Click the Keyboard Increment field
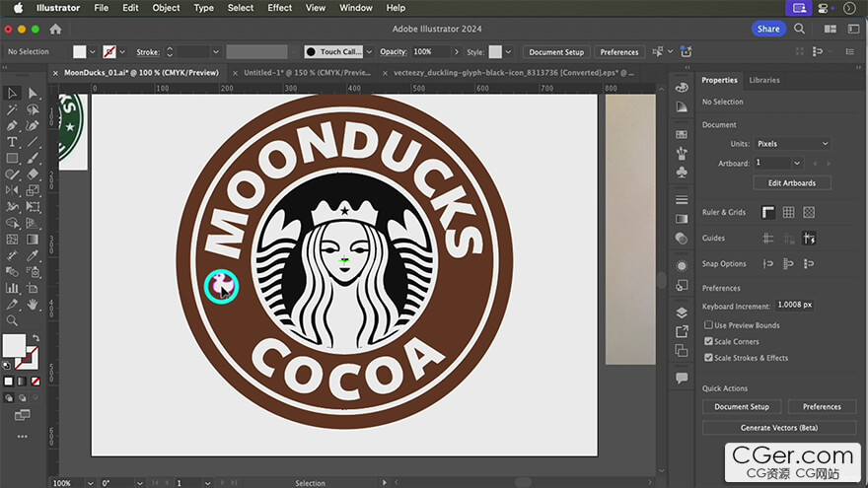The width and height of the screenshot is (868, 488). point(794,305)
